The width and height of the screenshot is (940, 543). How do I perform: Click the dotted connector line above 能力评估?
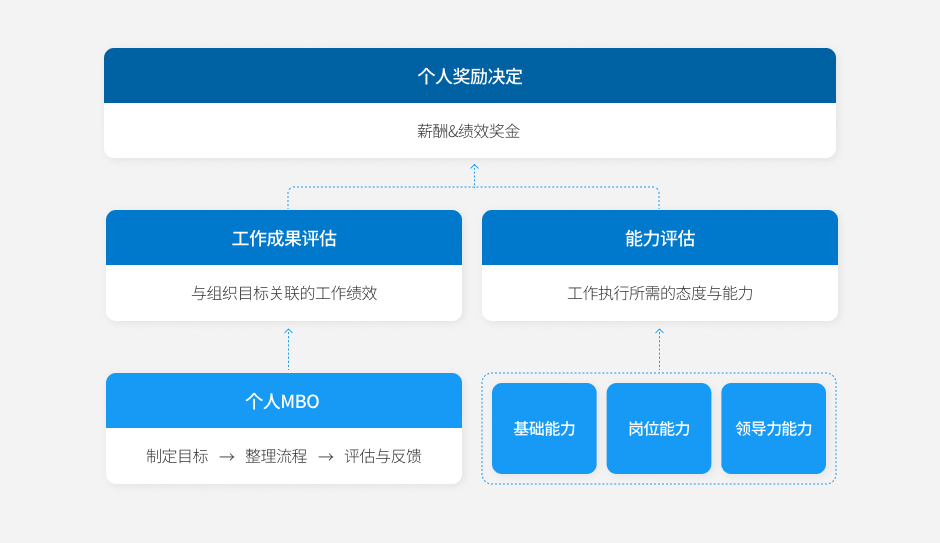pyautogui.click(x=659, y=197)
